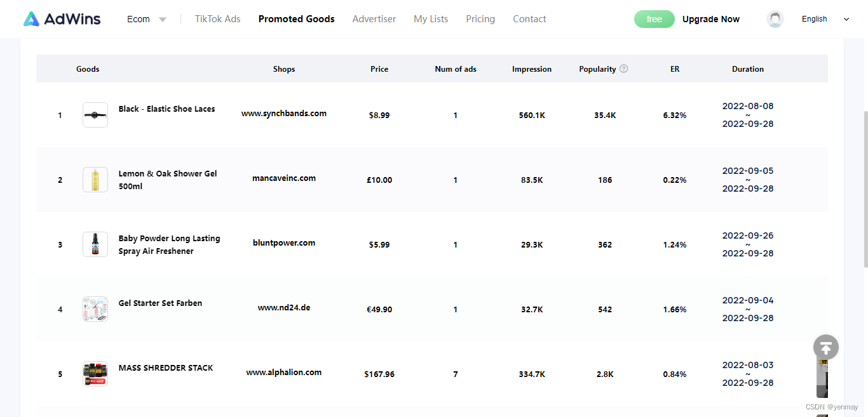The height and width of the screenshot is (417, 868).
Task: Open the Contact page
Action: (x=529, y=19)
